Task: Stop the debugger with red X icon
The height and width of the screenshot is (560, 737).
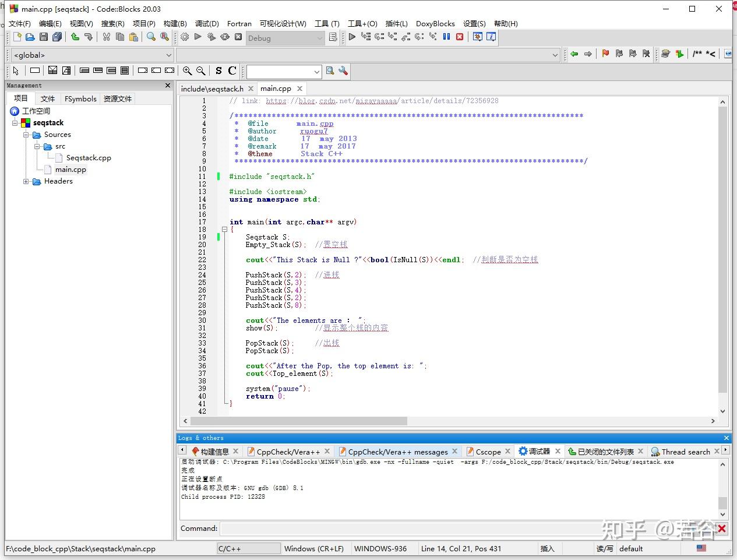Action: 460,37
